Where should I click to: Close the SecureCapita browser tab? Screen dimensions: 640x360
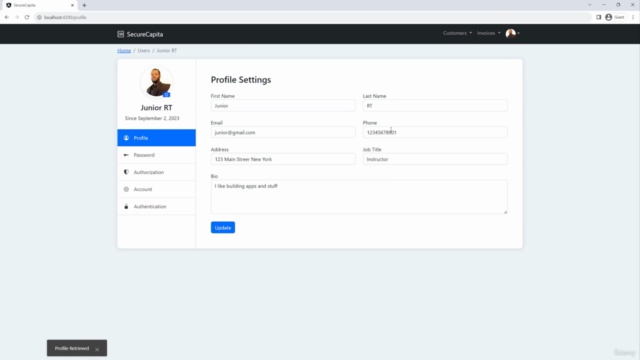[72, 5]
